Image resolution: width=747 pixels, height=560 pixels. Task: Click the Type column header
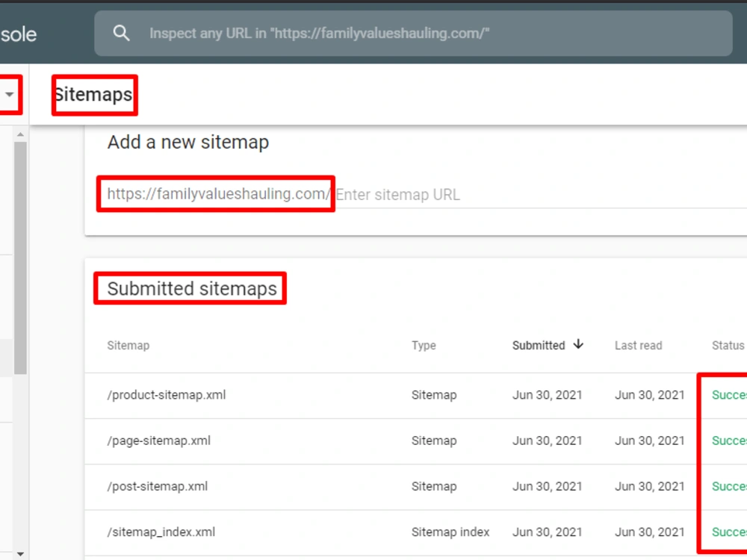424,345
